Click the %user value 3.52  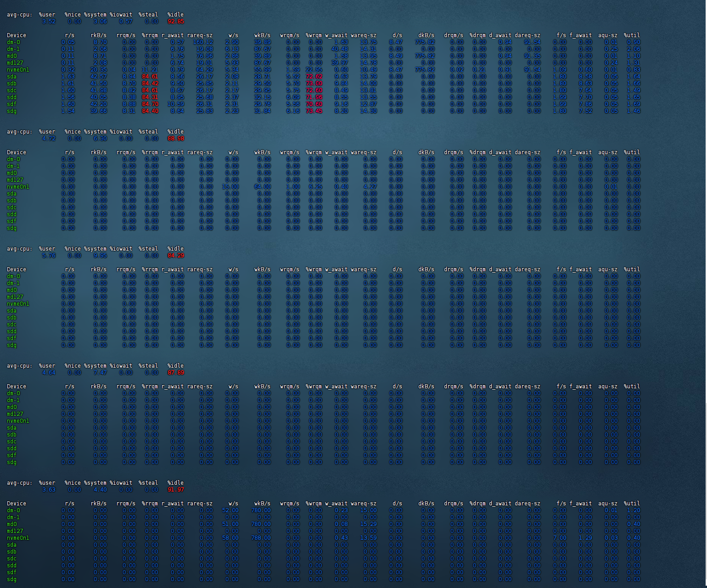pos(49,22)
